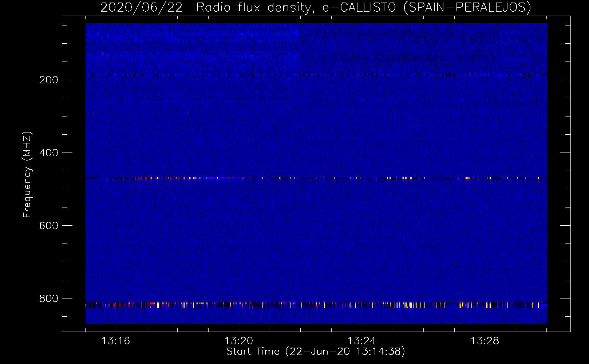Click the 600 frequency tick label
This screenshot has height=364, width=589.
point(49,226)
